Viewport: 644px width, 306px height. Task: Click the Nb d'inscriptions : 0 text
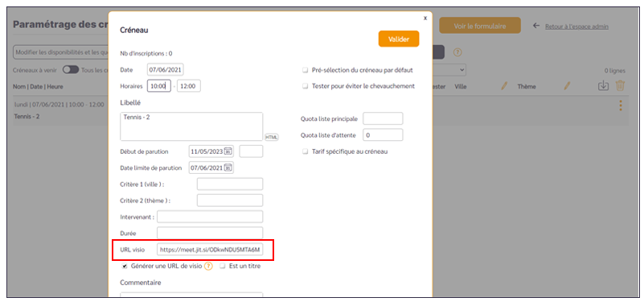point(146,53)
